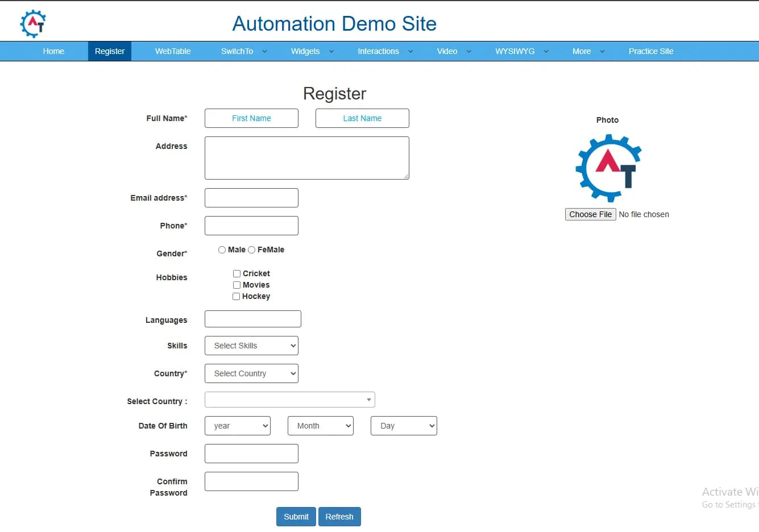Viewport: 759px width, 532px height.
Task: Check the Cricket hobby checkbox
Action: [x=237, y=273]
